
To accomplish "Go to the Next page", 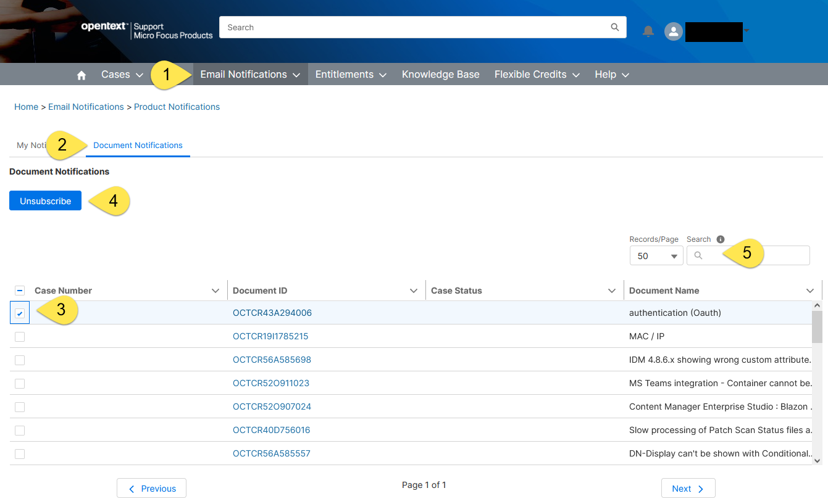I will [x=688, y=489].
